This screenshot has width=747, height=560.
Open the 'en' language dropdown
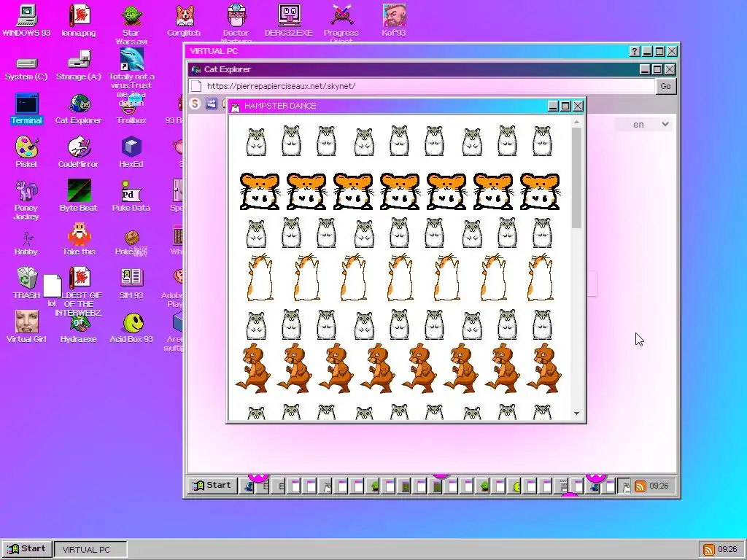click(x=644, y=125)
